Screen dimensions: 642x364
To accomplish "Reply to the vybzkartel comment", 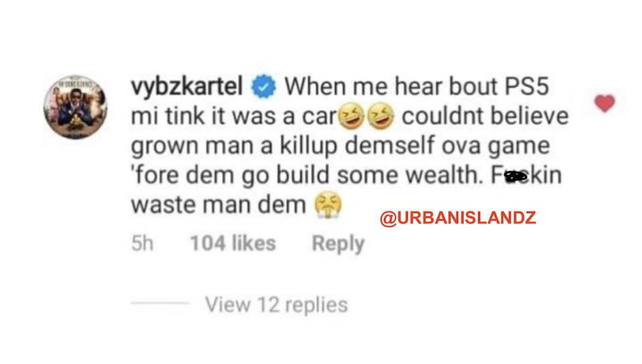I will 338,244.
